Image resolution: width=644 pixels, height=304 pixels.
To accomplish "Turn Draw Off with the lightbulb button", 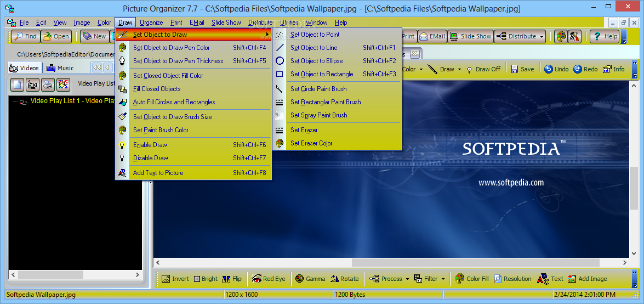I will [483, 69].
